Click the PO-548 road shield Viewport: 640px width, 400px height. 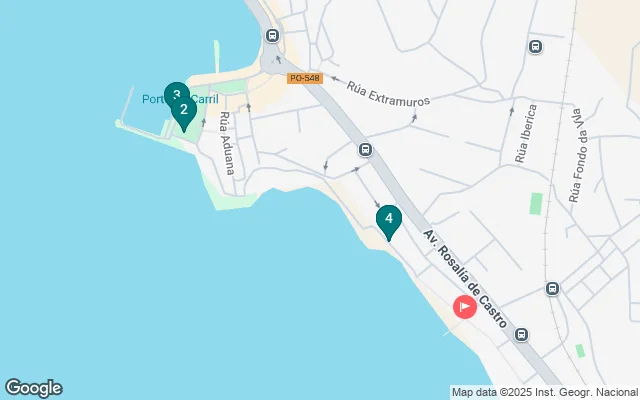[x=305, y=78]
